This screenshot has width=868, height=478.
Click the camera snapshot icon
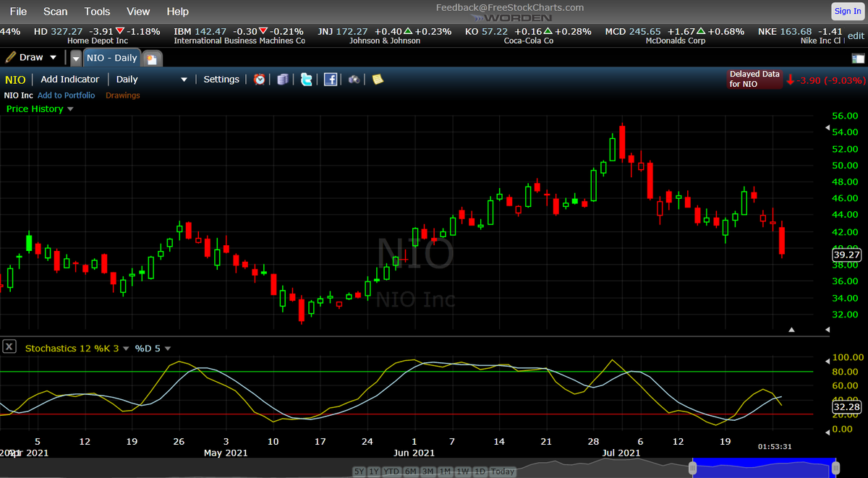coord(354,80)
